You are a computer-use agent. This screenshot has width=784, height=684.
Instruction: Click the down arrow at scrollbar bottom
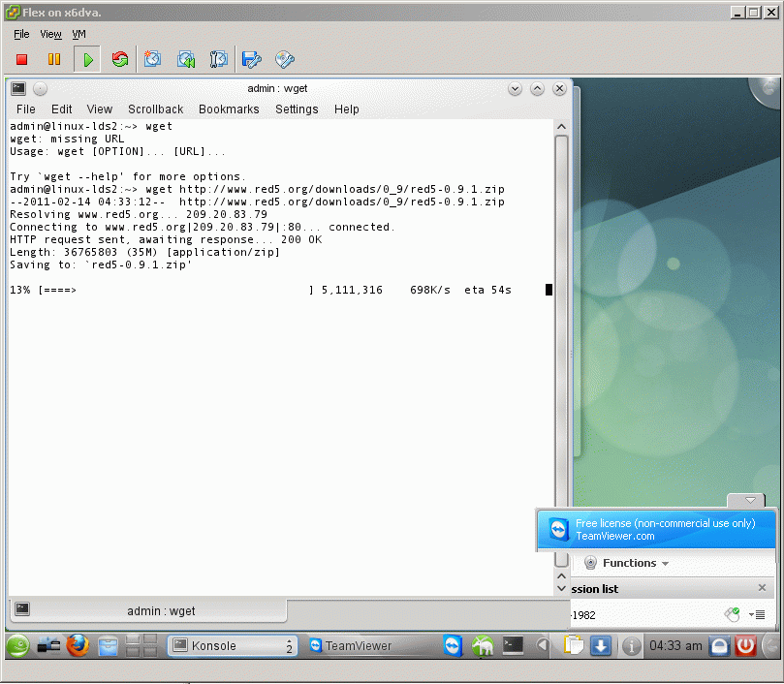pos(561,588)
